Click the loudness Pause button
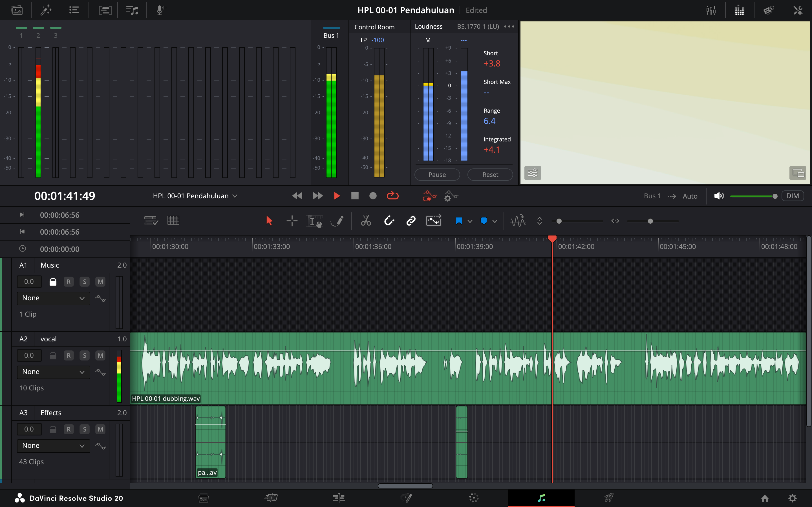Screen dimensions: 812x507 [x=437, y=175]
